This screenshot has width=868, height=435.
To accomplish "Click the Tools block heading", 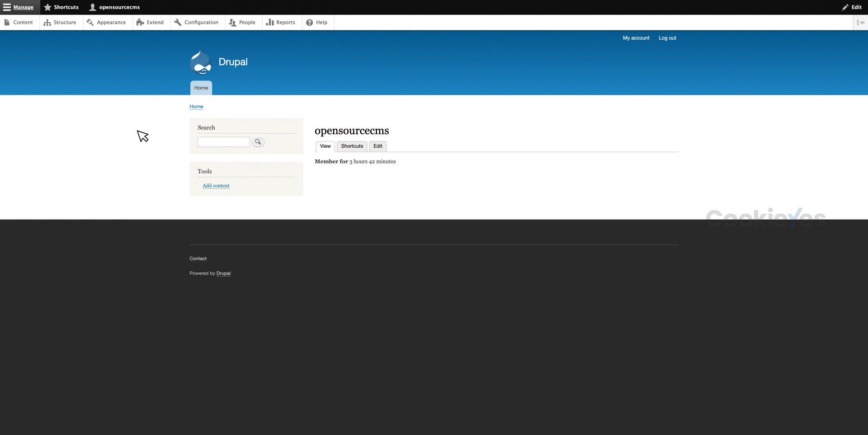I will (204, 171).
